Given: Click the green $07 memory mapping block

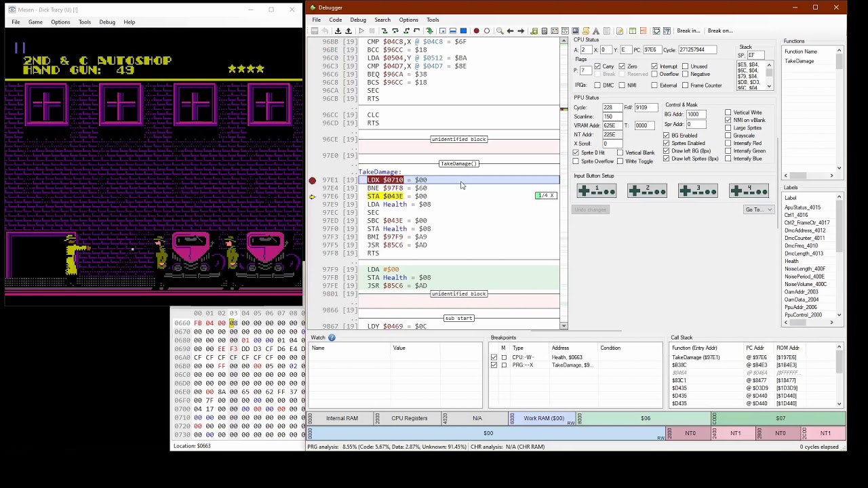Looking at the screenshot, I should [x=780, y=418].
